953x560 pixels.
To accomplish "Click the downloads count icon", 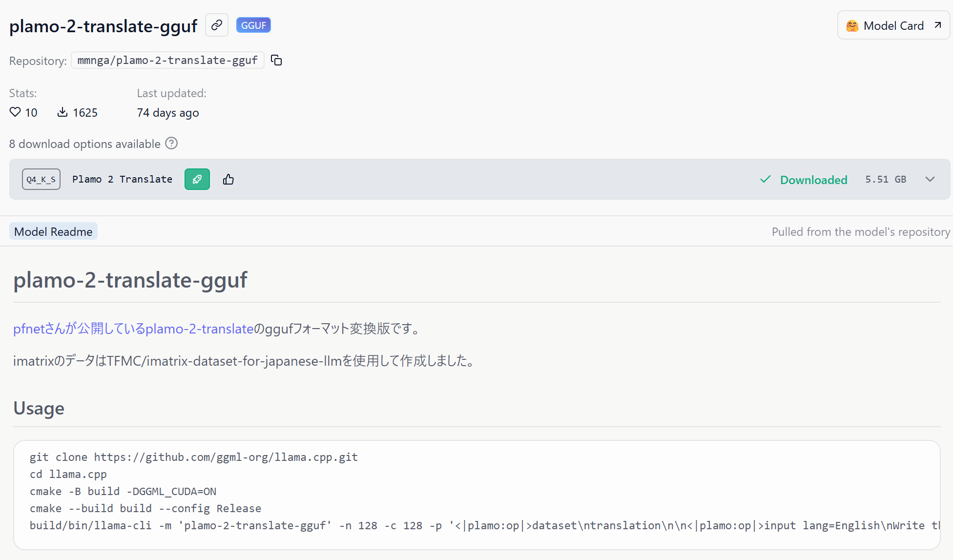I will [62, 112].
